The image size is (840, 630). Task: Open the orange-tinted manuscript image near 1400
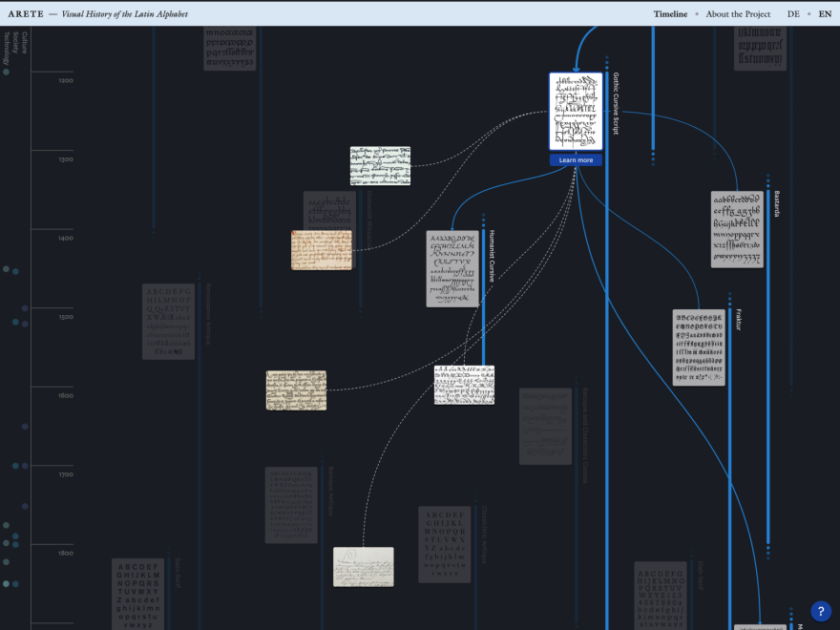click(322, 250)
